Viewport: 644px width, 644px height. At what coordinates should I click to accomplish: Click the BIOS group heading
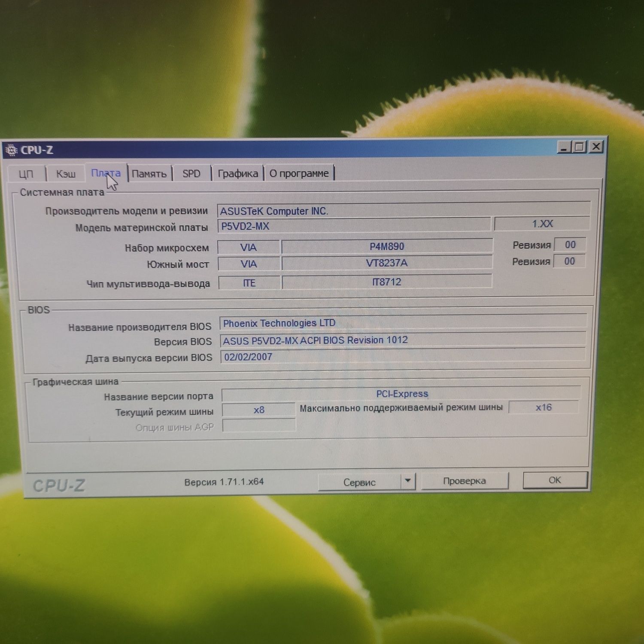click(39, 310)
